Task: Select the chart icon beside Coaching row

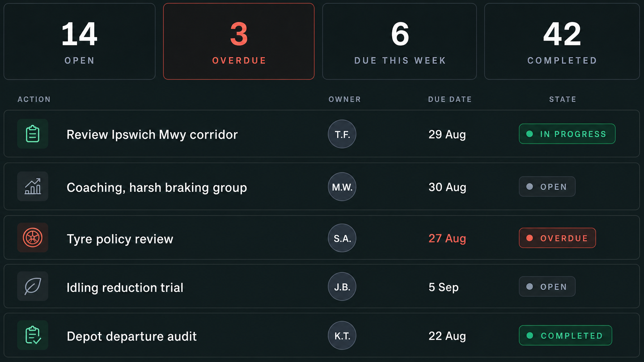Action: tap(33, 186)
